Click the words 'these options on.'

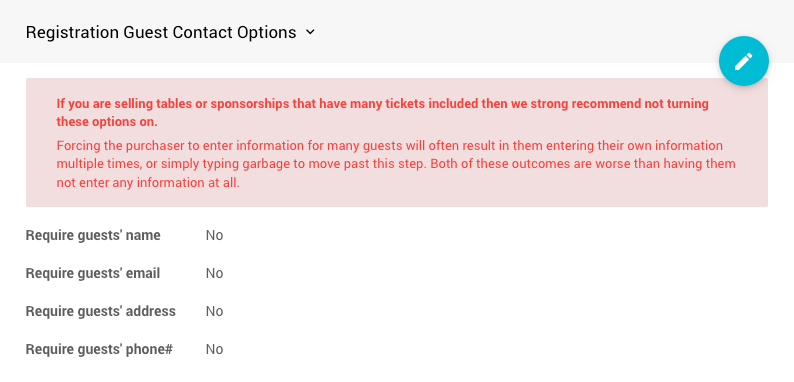pyautogui.click(x=107, y=122)
